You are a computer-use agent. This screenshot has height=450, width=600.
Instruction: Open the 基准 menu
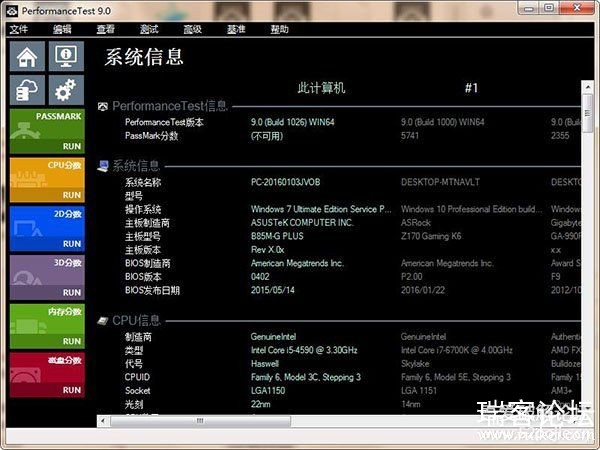[x=236, y=29]
